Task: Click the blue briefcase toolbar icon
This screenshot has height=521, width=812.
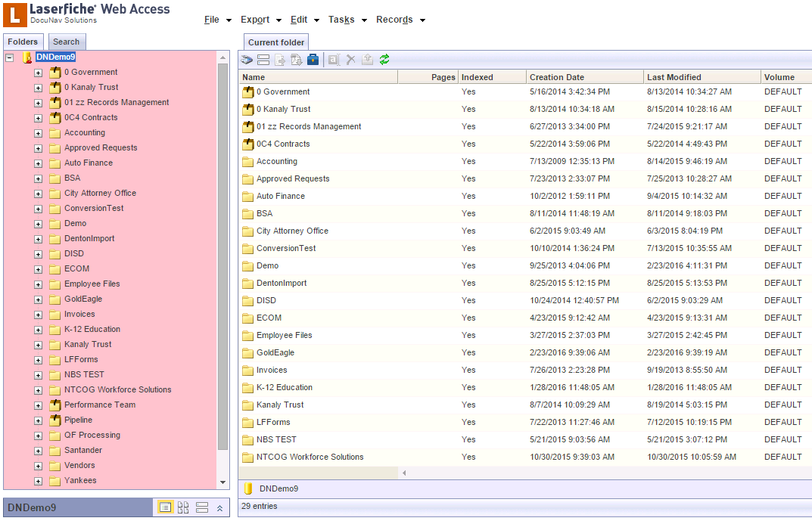Action: click(x=313, y=60)
